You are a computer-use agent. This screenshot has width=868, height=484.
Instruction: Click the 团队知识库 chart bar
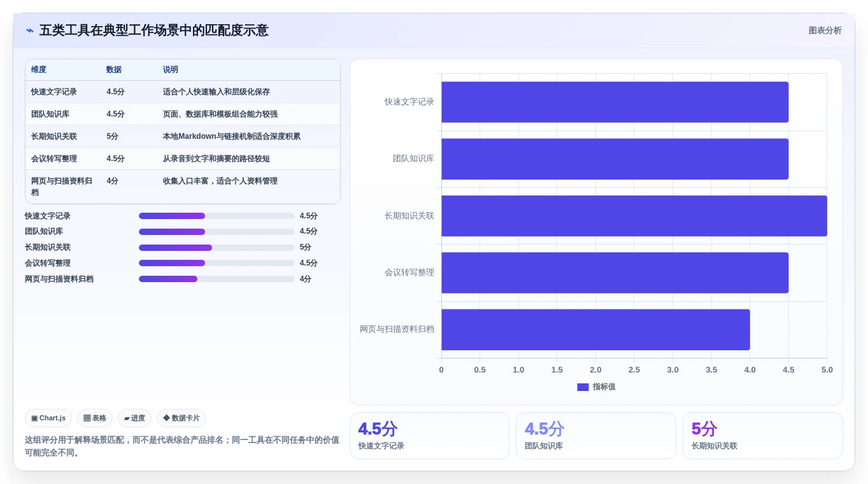(x=615, y=159)
